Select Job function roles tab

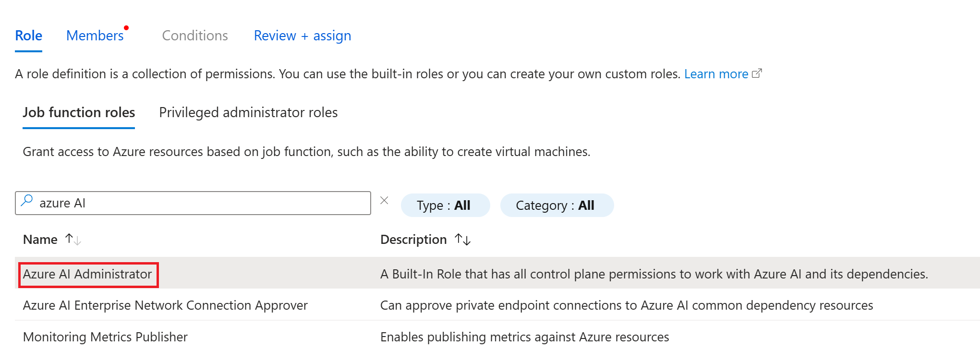coord(79,112)
